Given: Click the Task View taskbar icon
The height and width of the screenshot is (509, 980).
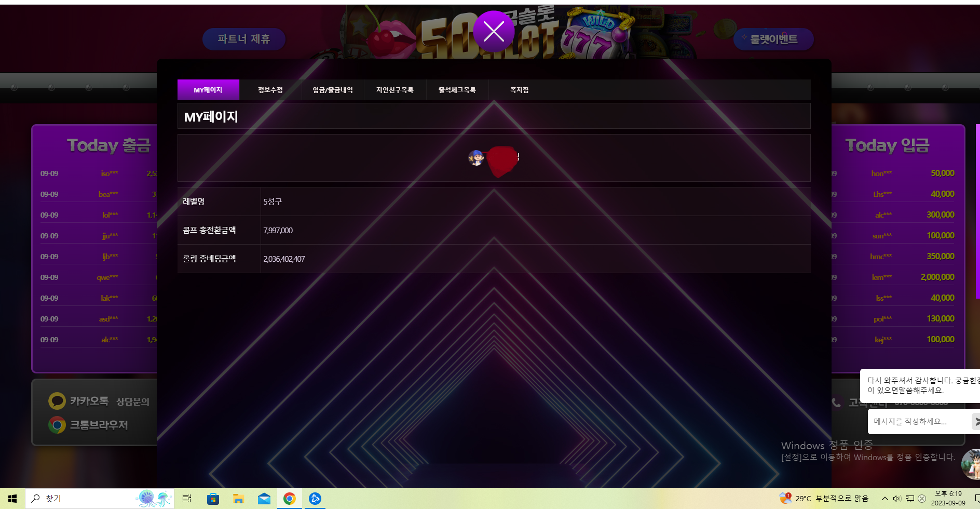Looking at the screenshot, I should click(187, 499).
